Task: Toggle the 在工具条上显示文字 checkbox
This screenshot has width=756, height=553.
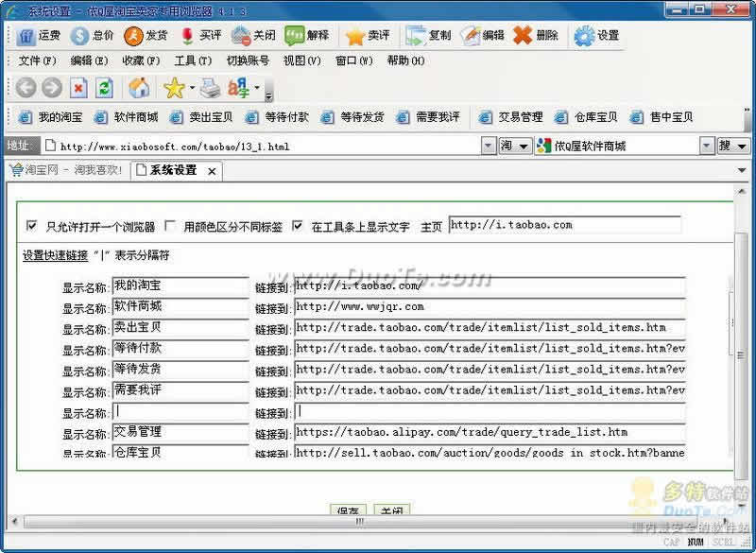Action: coord(298,226)
